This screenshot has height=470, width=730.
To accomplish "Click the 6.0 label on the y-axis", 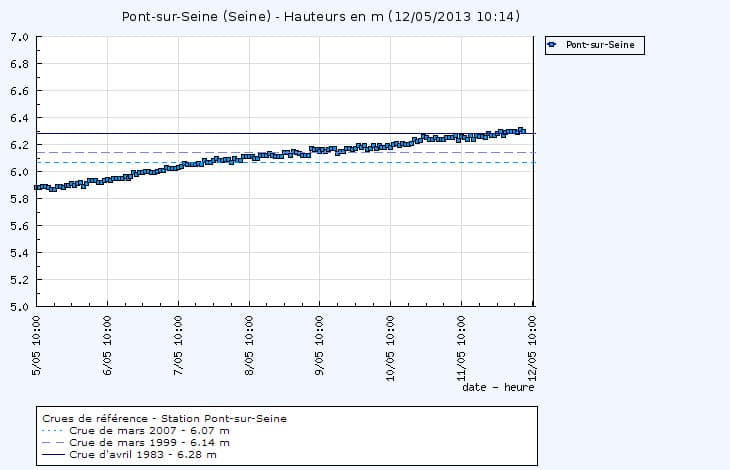I will (18, 172).
